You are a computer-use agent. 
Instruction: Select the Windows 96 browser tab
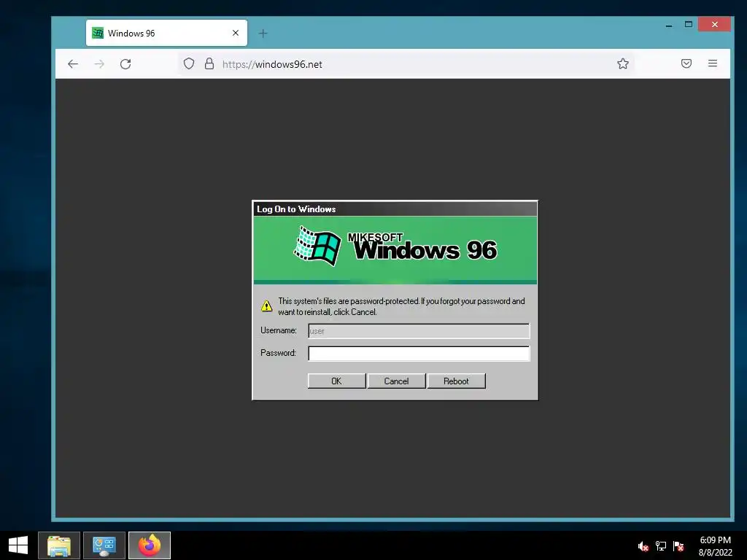pos(166,33)
